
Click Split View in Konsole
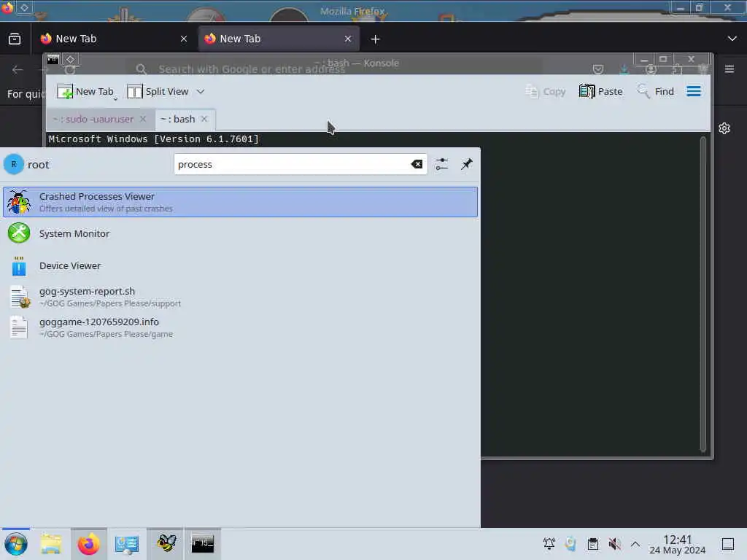(x=158, y=91)
